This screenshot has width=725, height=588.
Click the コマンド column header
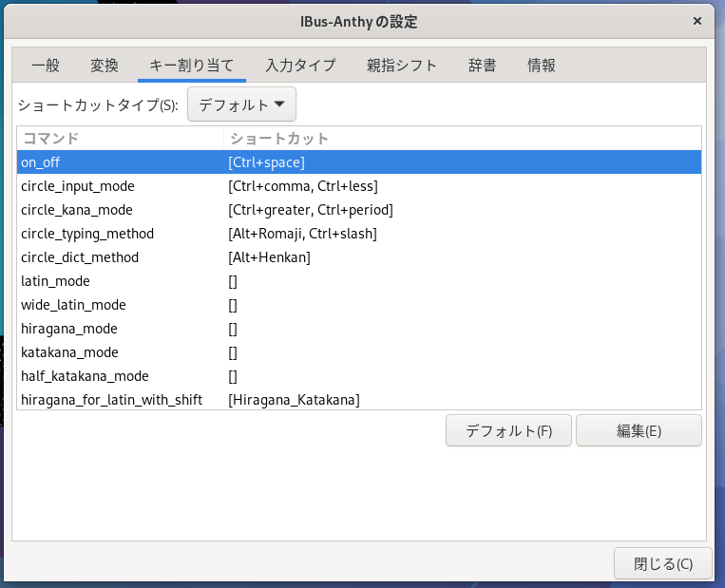[x=121, y=139]
